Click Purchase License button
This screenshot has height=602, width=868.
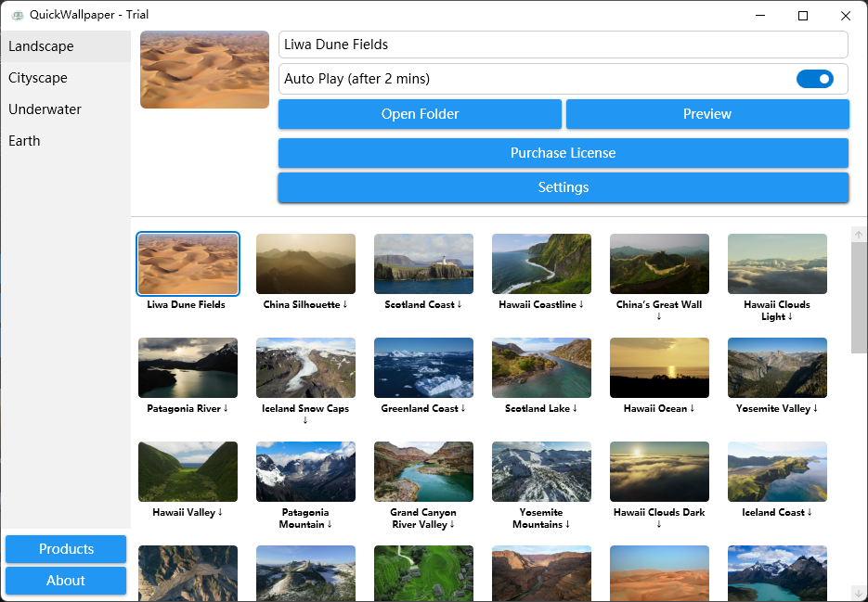pos(563,153)
